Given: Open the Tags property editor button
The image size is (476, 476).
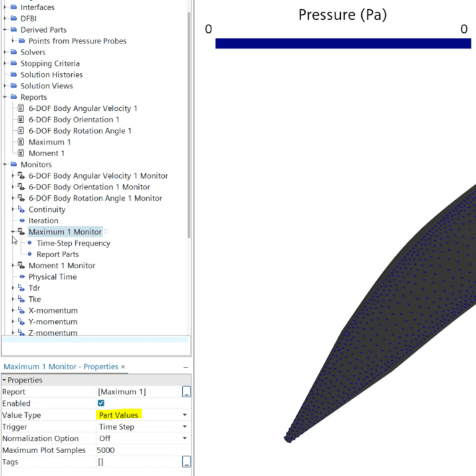Looking at the screenshot, I should coord(187,461).
